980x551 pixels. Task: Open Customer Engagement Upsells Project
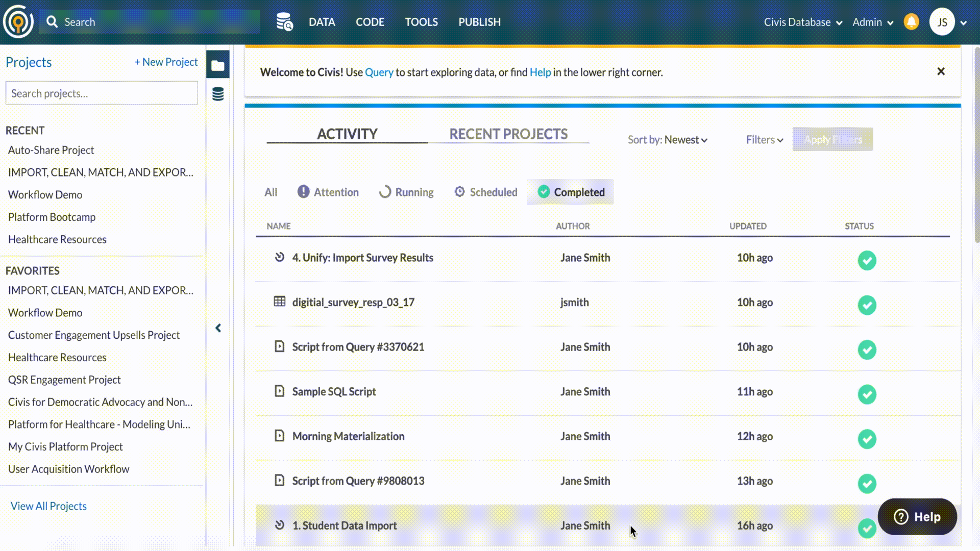(94, 335)
